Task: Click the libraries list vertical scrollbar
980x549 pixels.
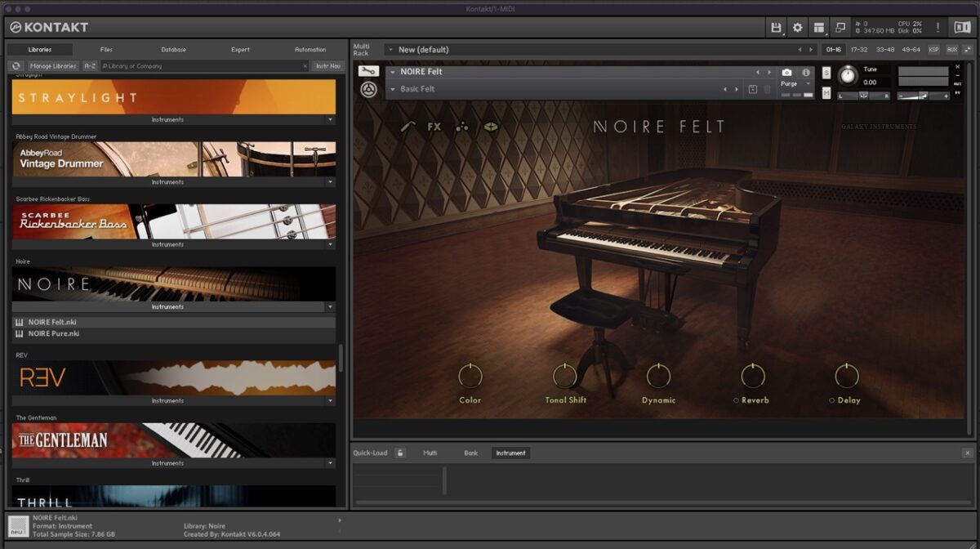Action: (x=341, y=357)
